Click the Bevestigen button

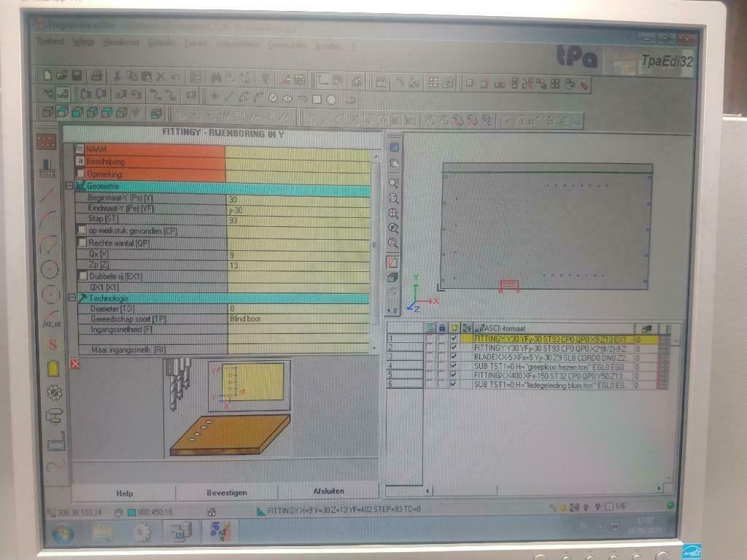[x=227, y=493]
